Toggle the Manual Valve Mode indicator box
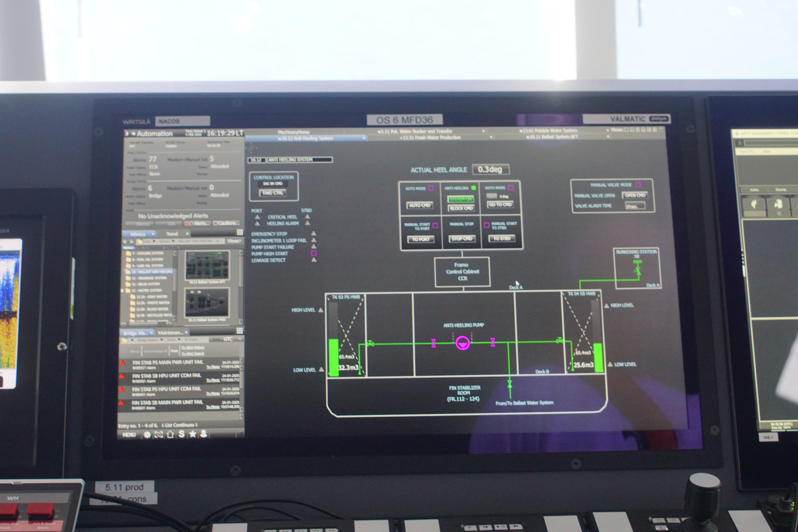Image resolution: width=798 pixels, height=532 pixels. tap(638, 185)
